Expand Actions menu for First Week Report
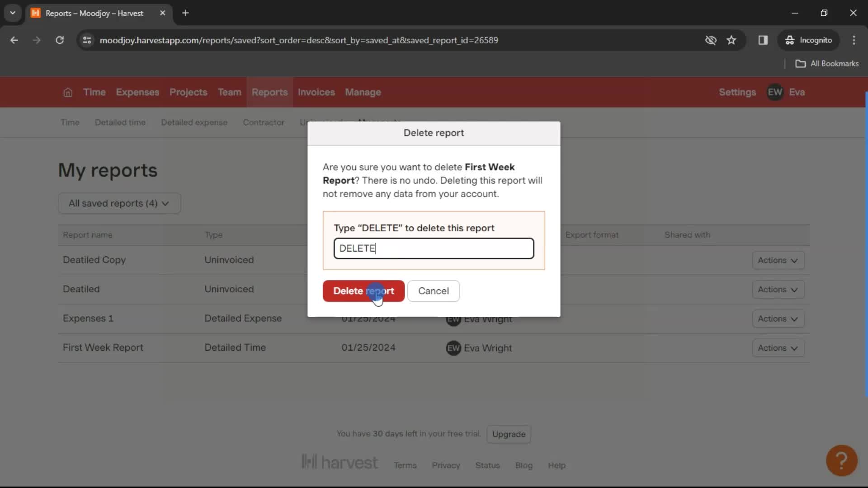 (x=778, y=347)
